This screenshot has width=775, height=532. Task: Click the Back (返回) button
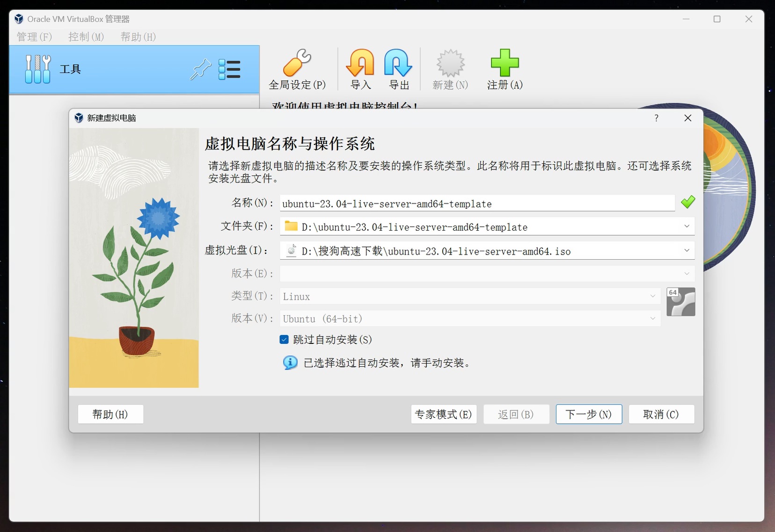click(x=516, y=414)
